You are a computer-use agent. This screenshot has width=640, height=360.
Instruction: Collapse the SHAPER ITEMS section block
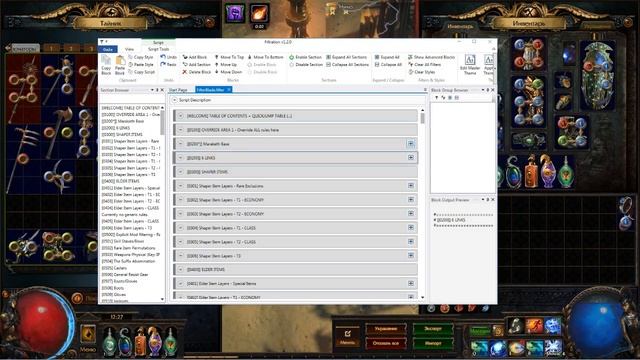[x=180, y=172]
